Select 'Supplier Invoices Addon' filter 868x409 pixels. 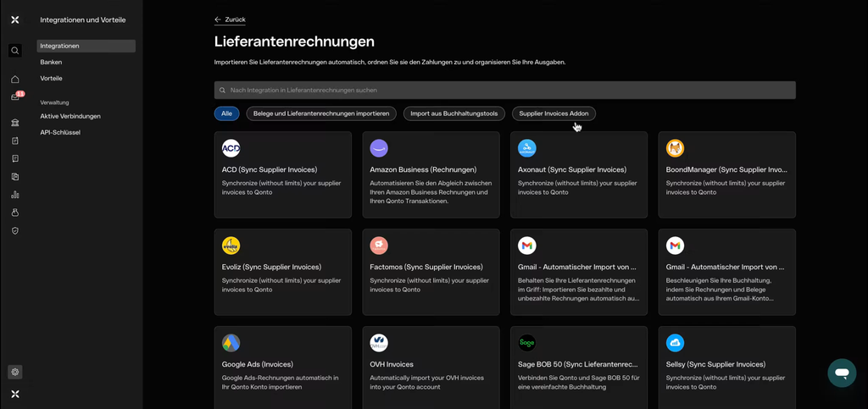554,113
